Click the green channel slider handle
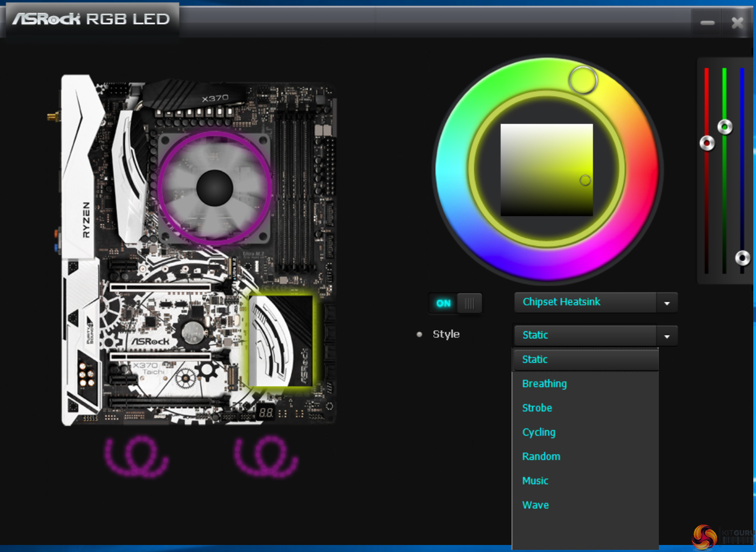Image resolution: width=756 pixels, height=552 pixels. (725, 127)
